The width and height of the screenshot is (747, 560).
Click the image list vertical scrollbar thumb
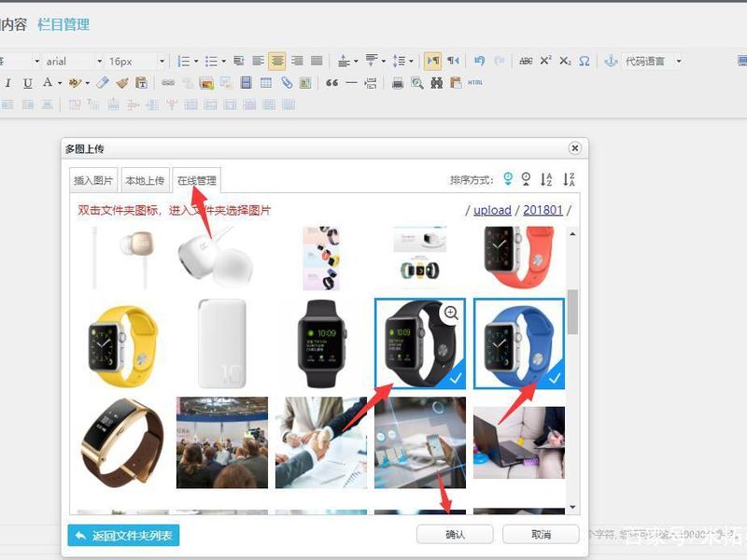(572, 312)
